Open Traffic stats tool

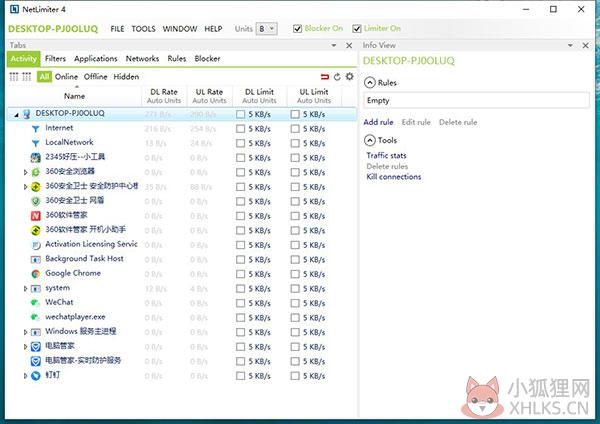tap(386, 155)
